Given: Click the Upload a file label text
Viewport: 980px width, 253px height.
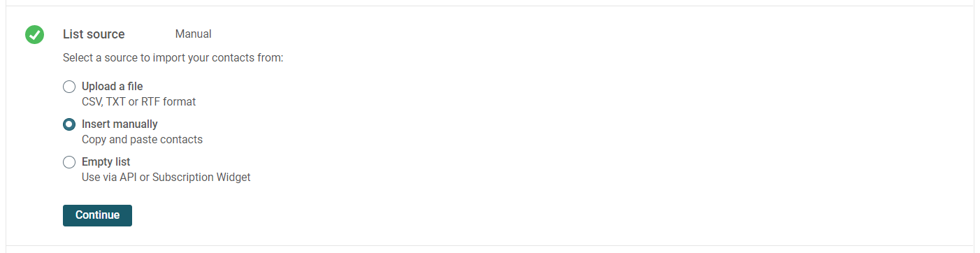Looking at the screenshot, I should (113, 87).
